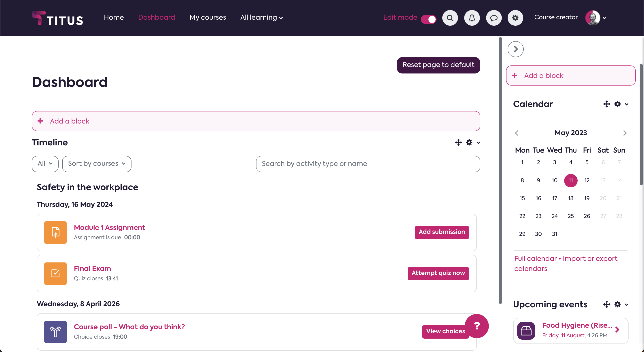
Task: Navigate to the Home menu item
Action: click(x=114, y=17)
